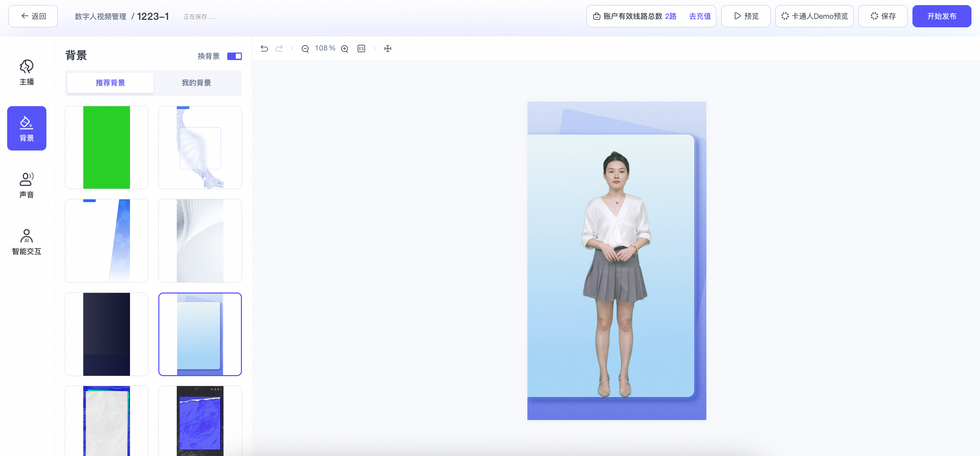The height and width of the screenshot is (456, 980).
Task: Click the 1:1 fit canvas icon
Action: point(361,48)
